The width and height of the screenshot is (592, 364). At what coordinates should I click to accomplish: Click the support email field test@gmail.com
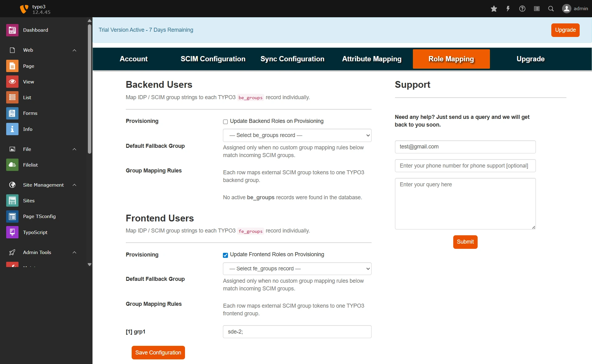tap(465, 147)
